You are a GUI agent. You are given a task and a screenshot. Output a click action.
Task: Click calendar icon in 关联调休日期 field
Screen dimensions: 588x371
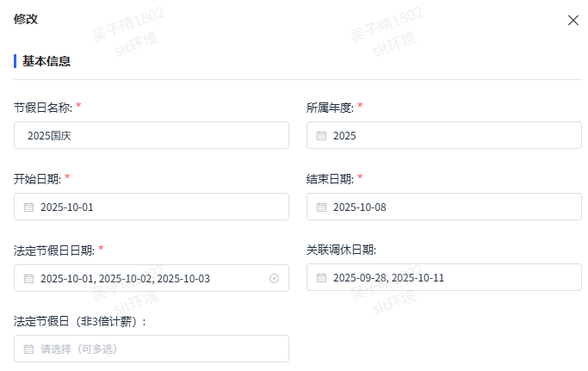321,277
